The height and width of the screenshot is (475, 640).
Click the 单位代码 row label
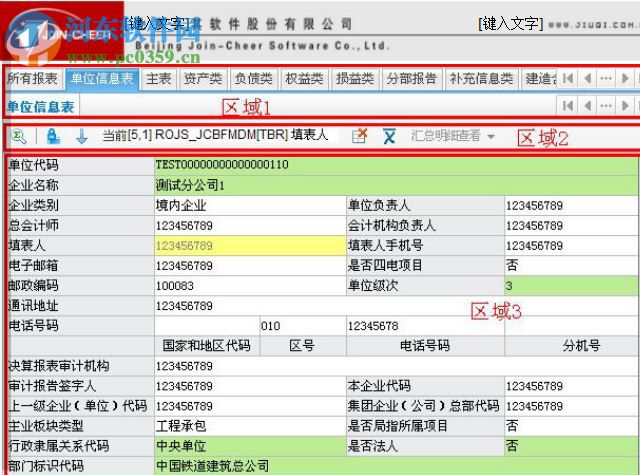pyautogui.click(x=81, y=165)
